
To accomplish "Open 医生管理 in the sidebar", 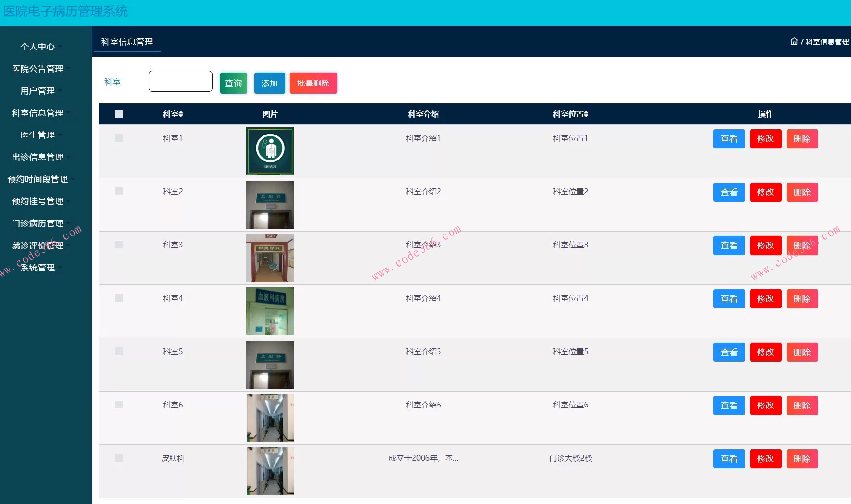I will (x=38, y=135).
